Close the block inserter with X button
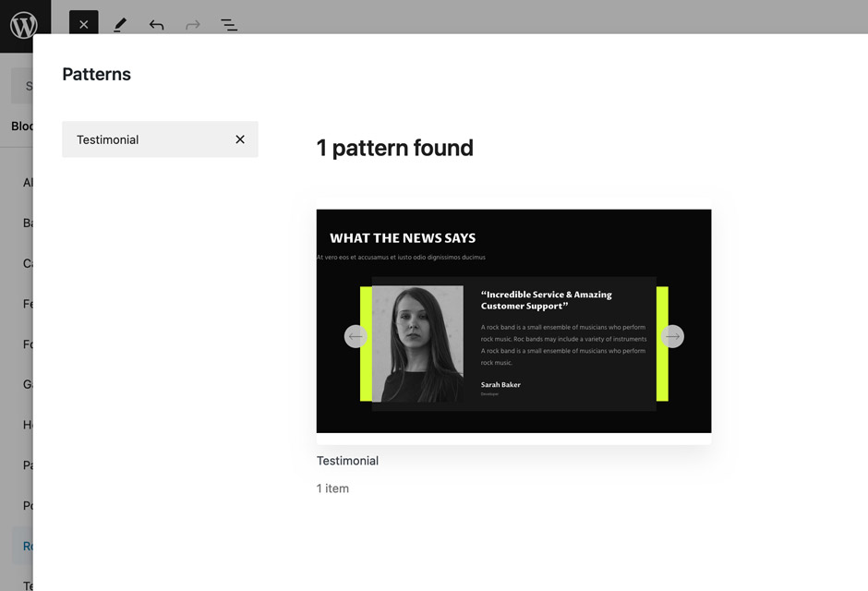 click(83, 25)
